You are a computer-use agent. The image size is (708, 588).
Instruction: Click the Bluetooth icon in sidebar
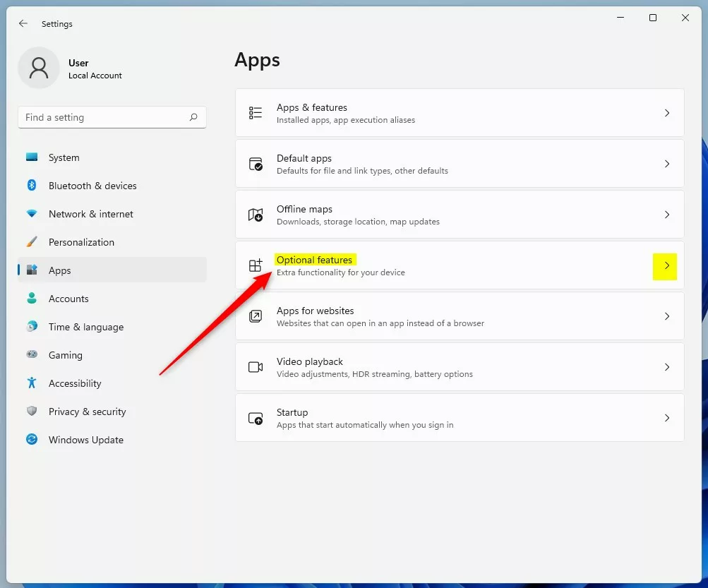click(x=32, y=185)
